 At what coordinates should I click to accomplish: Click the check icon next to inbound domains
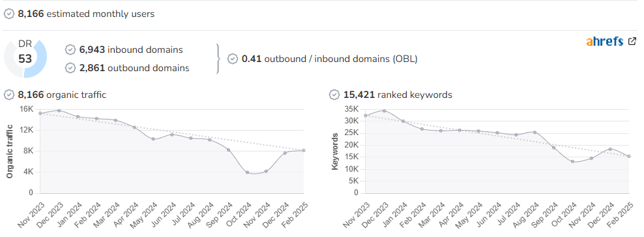coord(70,50)
